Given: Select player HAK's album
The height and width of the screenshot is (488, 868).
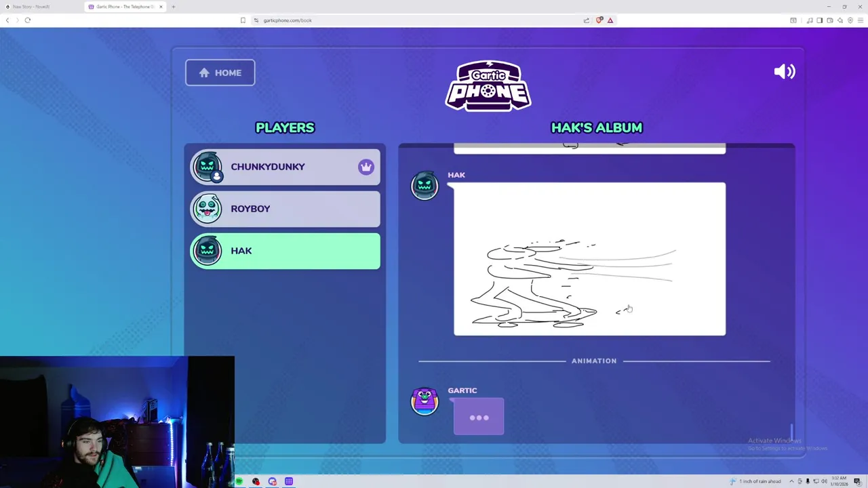Looking at the screenshot, I should coord(285,251).
